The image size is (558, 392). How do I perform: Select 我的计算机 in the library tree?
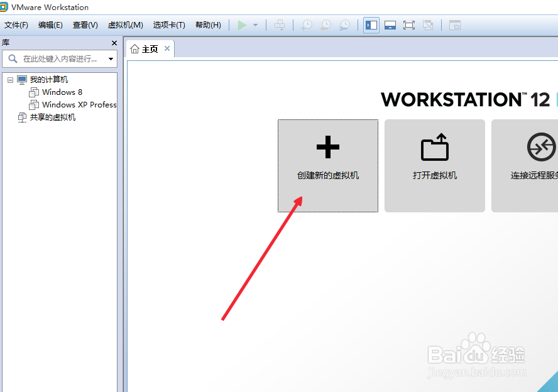(49, 79)
